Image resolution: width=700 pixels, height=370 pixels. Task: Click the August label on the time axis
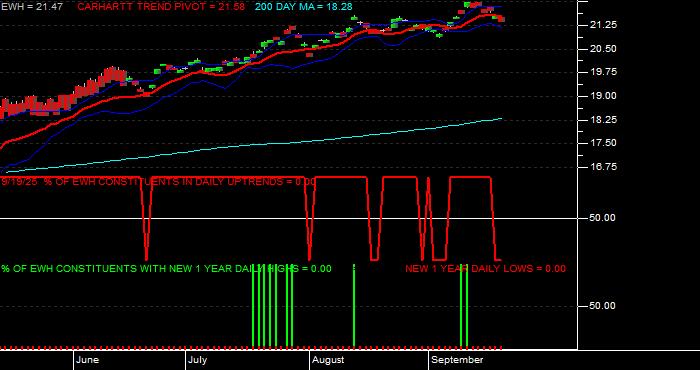(x=328, y=360)
